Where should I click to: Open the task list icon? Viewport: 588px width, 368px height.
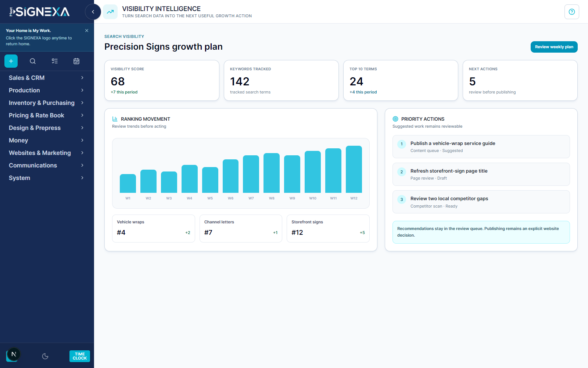(55, 61)
